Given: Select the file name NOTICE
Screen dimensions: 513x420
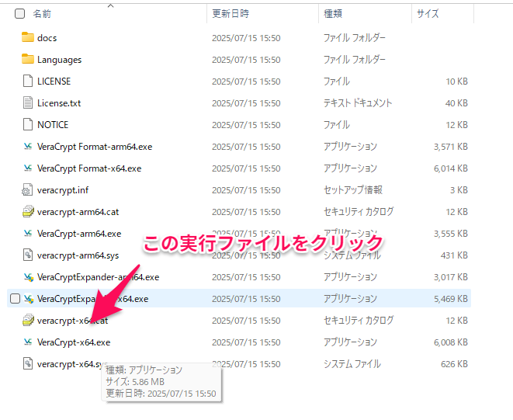Looking at the screenshot, I should (x=53, y=125).
